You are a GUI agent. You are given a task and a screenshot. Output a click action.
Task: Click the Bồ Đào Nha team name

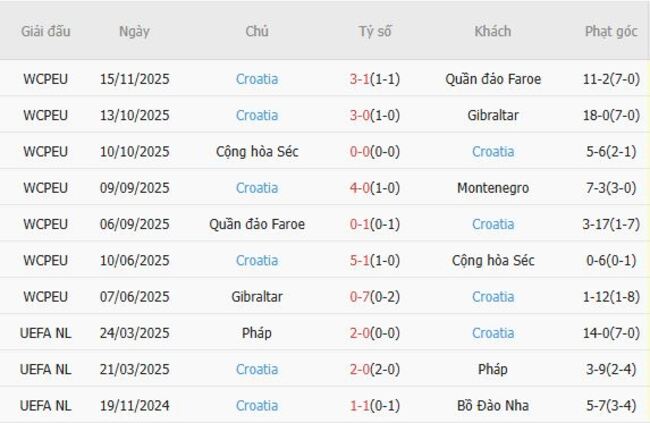click(x=493, y=405)
